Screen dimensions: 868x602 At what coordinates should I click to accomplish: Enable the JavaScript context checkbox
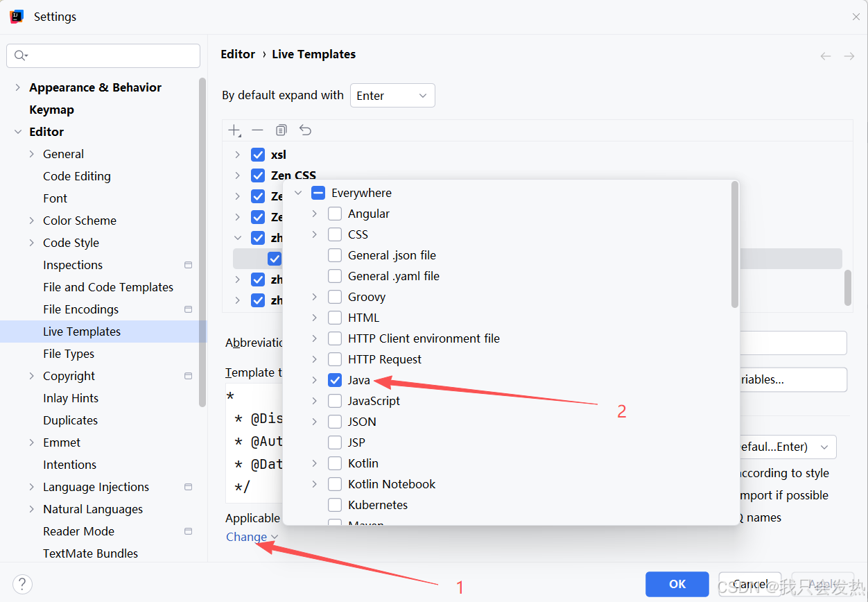[335, 401]
